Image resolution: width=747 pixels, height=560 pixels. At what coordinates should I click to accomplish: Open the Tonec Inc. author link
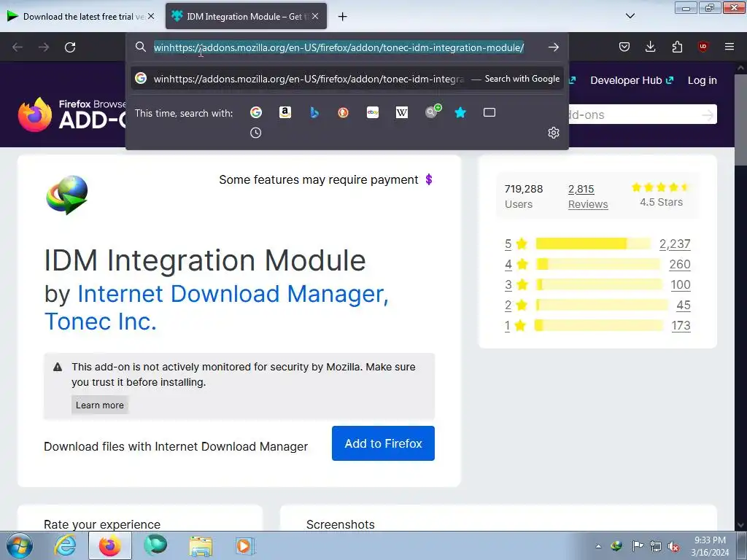click(x=101, y=322)
